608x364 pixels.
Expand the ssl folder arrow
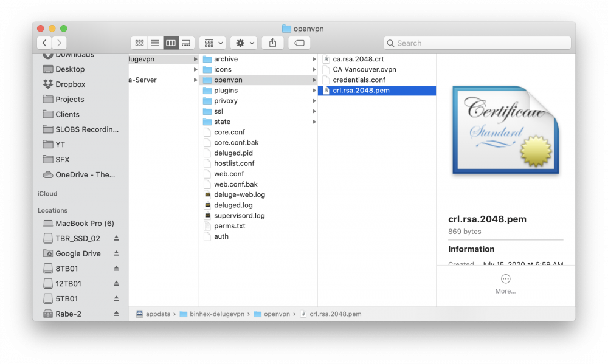314,111
